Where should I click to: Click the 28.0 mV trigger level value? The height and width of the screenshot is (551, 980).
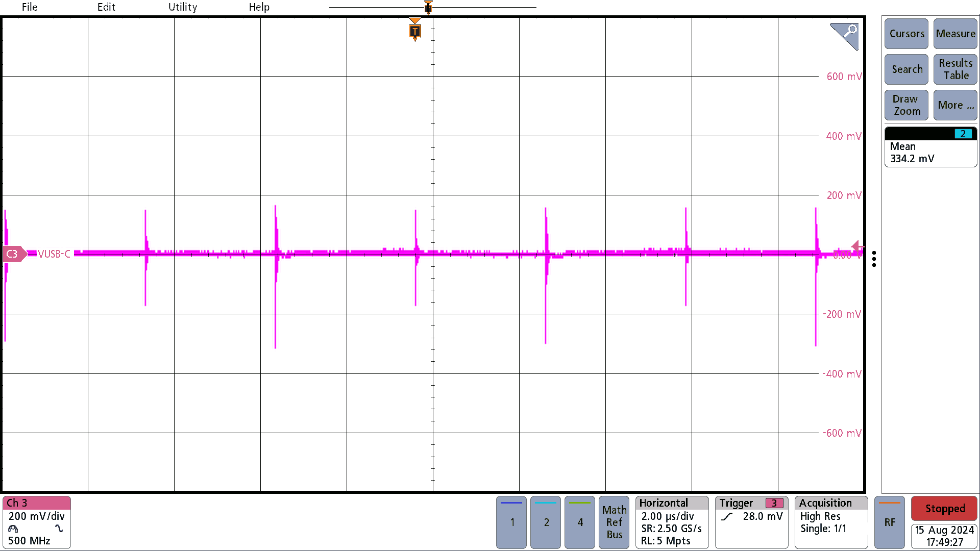(763, 516)
